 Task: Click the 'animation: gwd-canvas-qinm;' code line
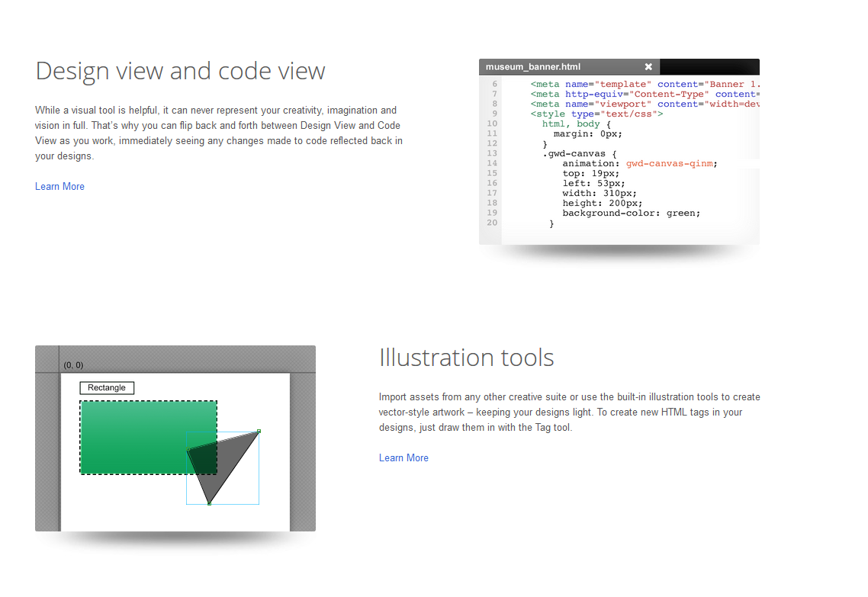pos(639,164)
